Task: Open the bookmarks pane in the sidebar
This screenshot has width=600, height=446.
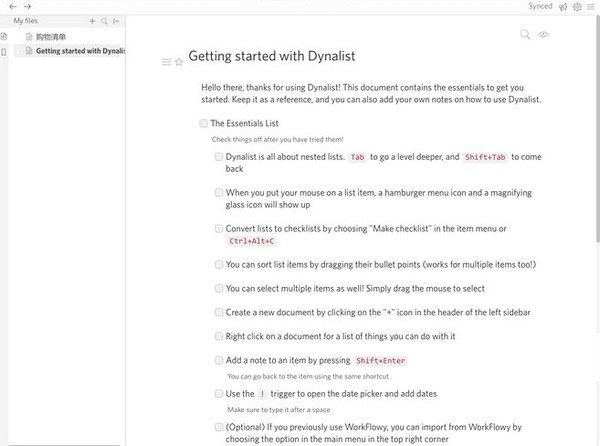Action: 4,51
